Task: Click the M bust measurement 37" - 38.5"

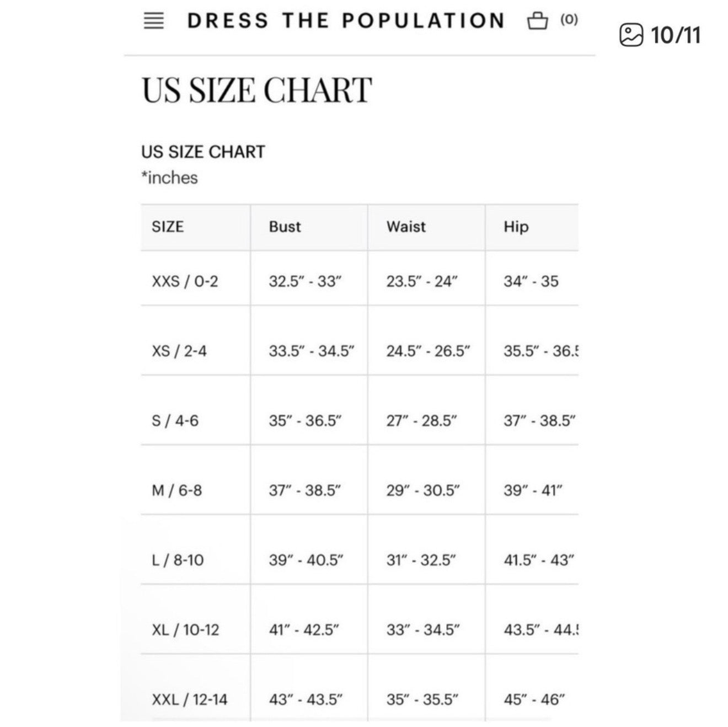Action: point(305,490)
